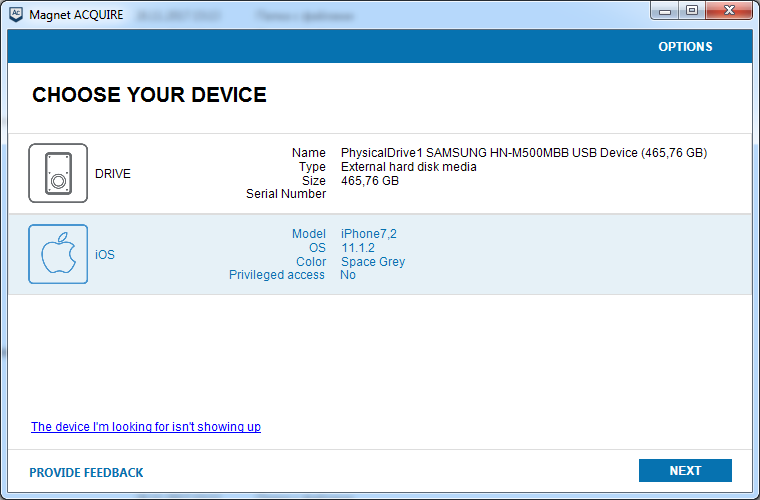Click the Serial Number label on drive row
The width and height of the screenshot is (760, 500).
tap(286, 194)
